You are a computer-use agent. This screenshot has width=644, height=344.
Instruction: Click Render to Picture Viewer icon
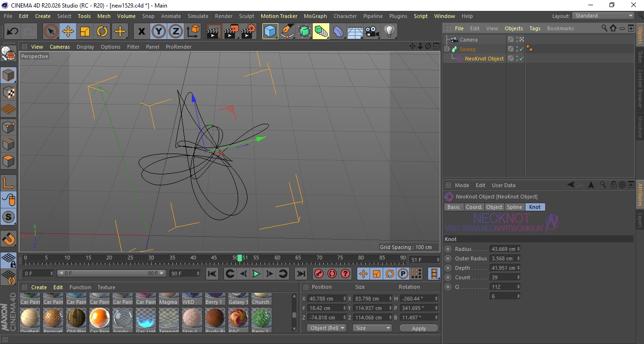[231, 32]
